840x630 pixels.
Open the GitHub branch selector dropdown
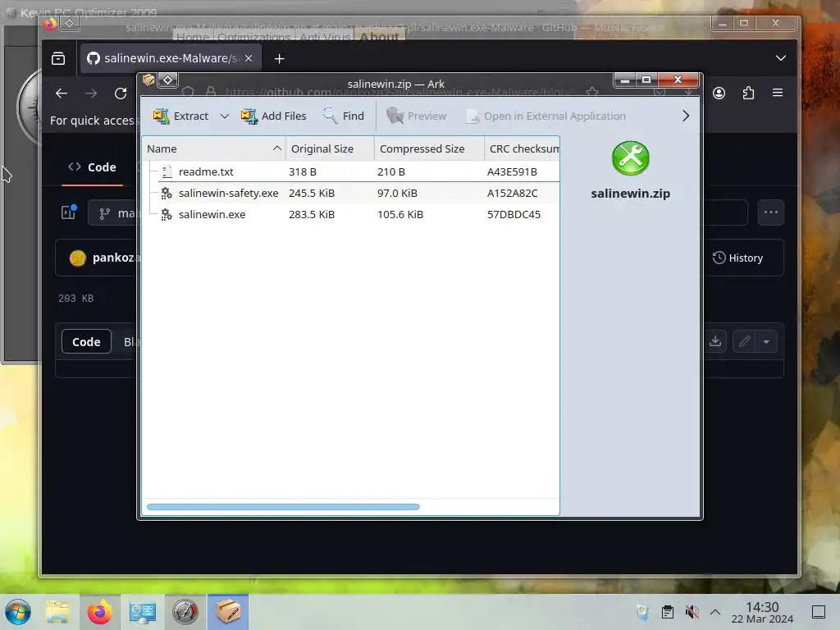click(x=112, y=213)
